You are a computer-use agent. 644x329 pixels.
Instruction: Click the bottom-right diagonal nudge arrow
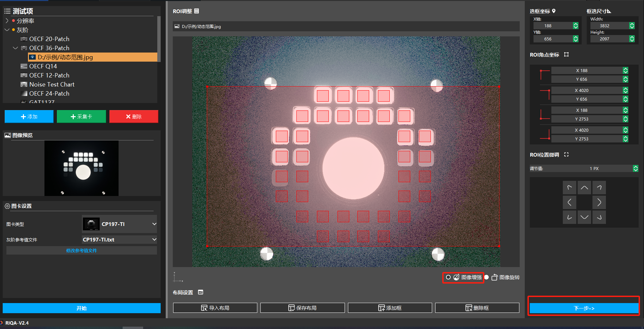599,217
